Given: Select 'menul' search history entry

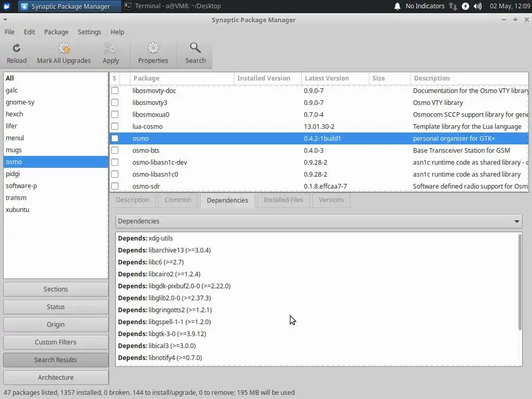Looking at the screenshot, I should pyautogui.click(x=56, y=138).
